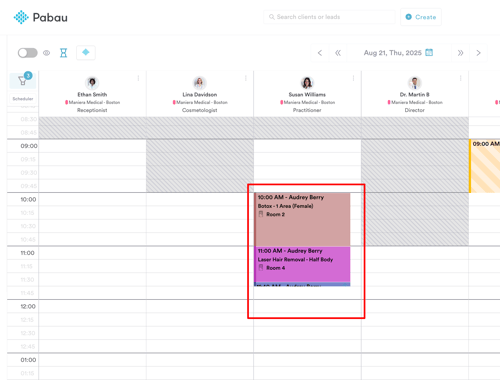Viewport: 500px width, 380px height.
Task: Open the hourglass waitlist icon
Action: click(63, 53)
